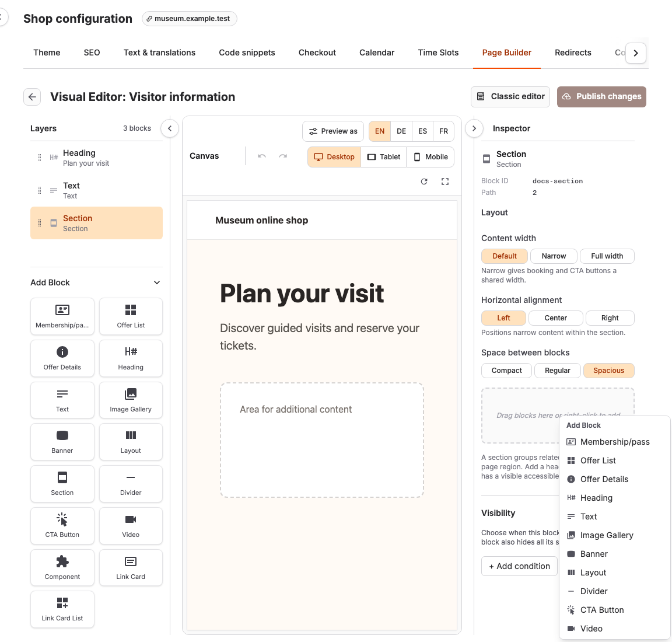Go back using the left arrow button
Image resolution: width=672 pixels, height=642 pixels.
(32, 97)
